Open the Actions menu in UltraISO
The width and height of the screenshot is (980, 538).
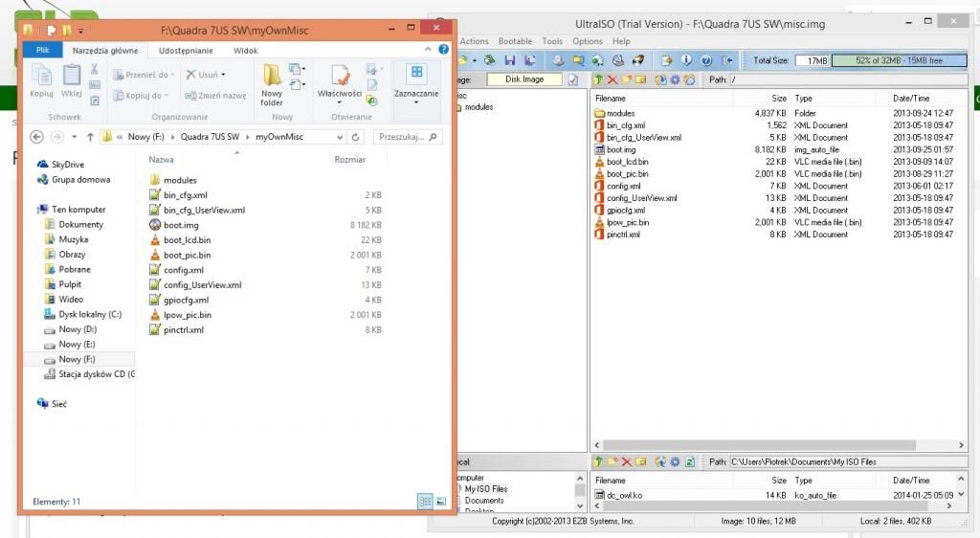tap(475, 41)
